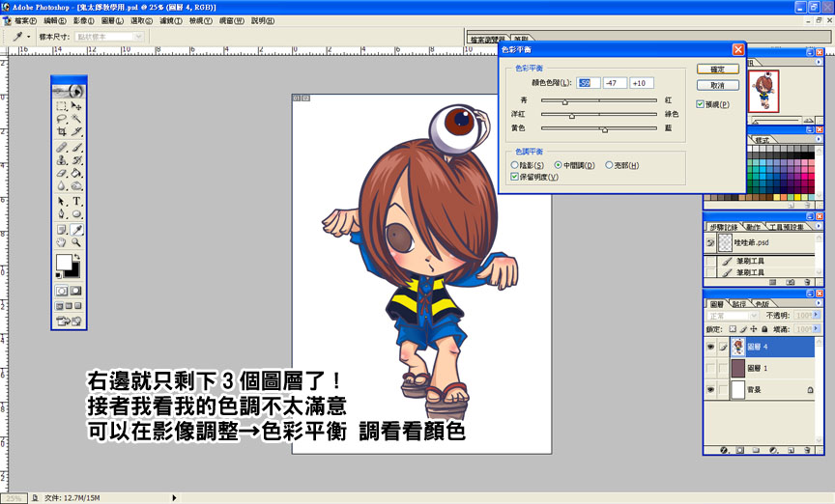Open Layers panel flyout menu arrow
835x504 pixels.
coord(819,302)
